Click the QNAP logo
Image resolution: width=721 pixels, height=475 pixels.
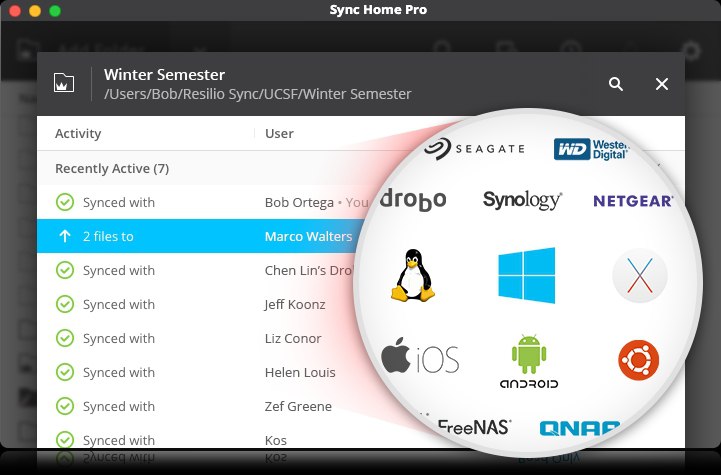[579, 429]
